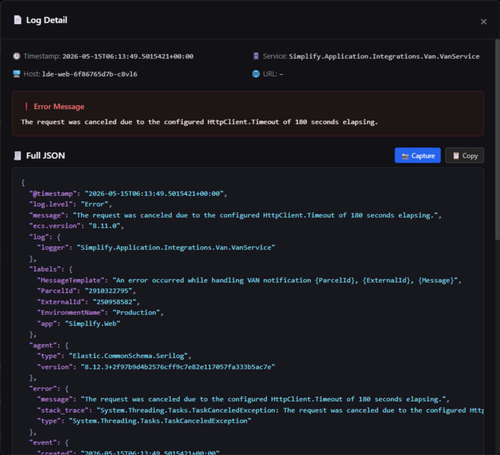Click the host name lde-web-6f86765d7b-c8vl6
This screenshot has height=455, width=500.
click(x=89, y=74)
